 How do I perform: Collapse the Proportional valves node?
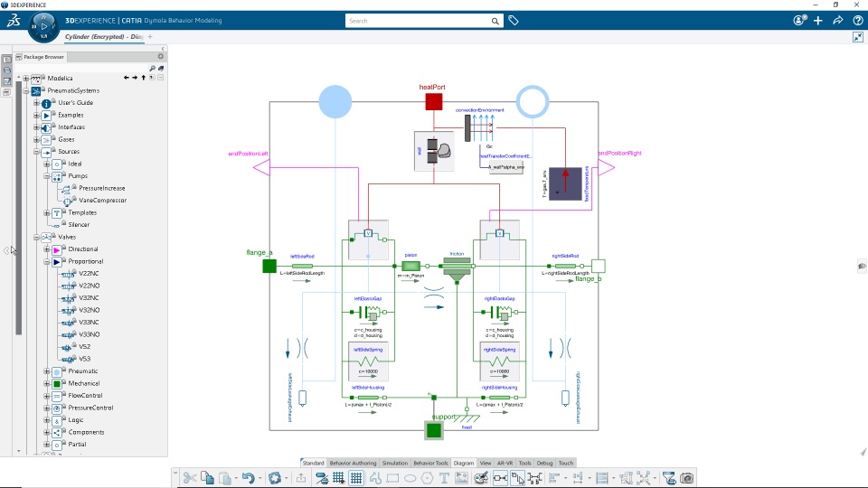47,262
